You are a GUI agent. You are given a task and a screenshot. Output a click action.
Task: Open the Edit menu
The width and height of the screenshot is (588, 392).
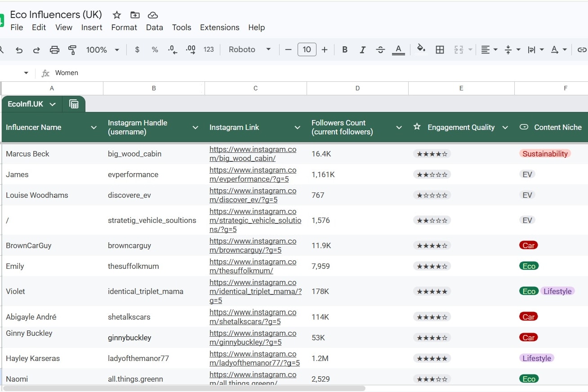click(x=39, y=27)
